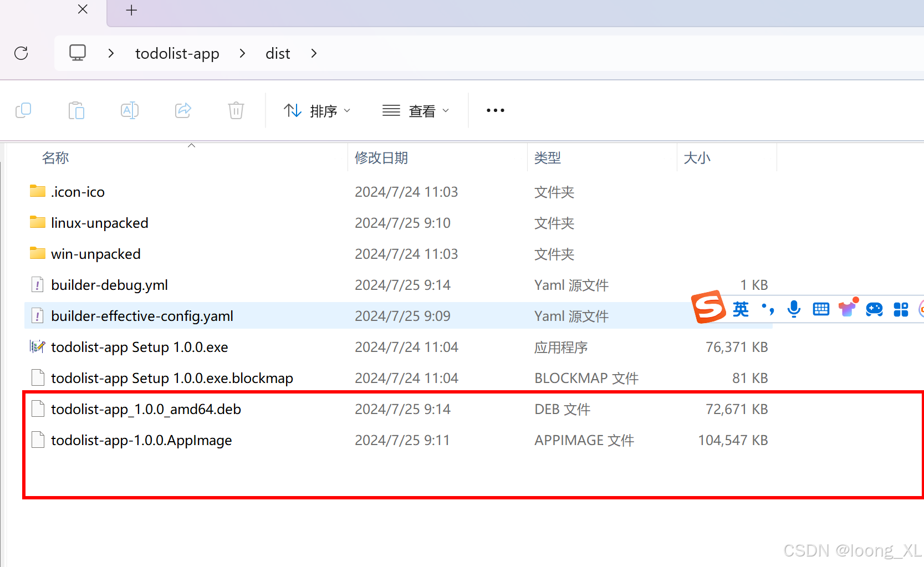Click the share icon in the toolbar
924x567 pixels.
tap(183, 110)
